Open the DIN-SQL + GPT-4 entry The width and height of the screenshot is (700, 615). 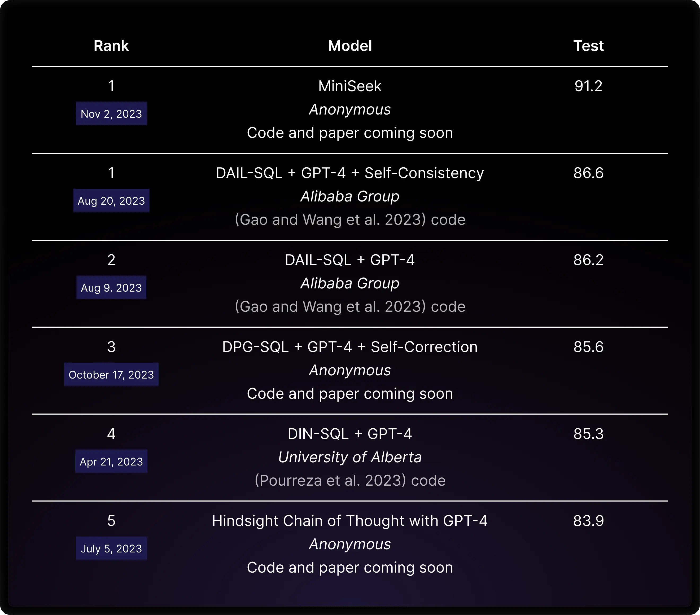tap(350, 434)
